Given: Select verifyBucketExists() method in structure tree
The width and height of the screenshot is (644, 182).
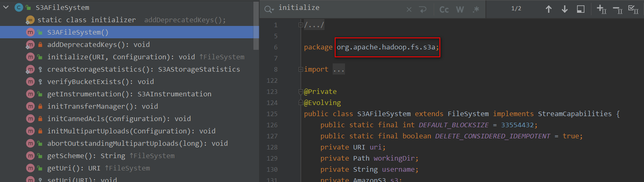Looking at the screenshot, I should [x=100, y=82].
